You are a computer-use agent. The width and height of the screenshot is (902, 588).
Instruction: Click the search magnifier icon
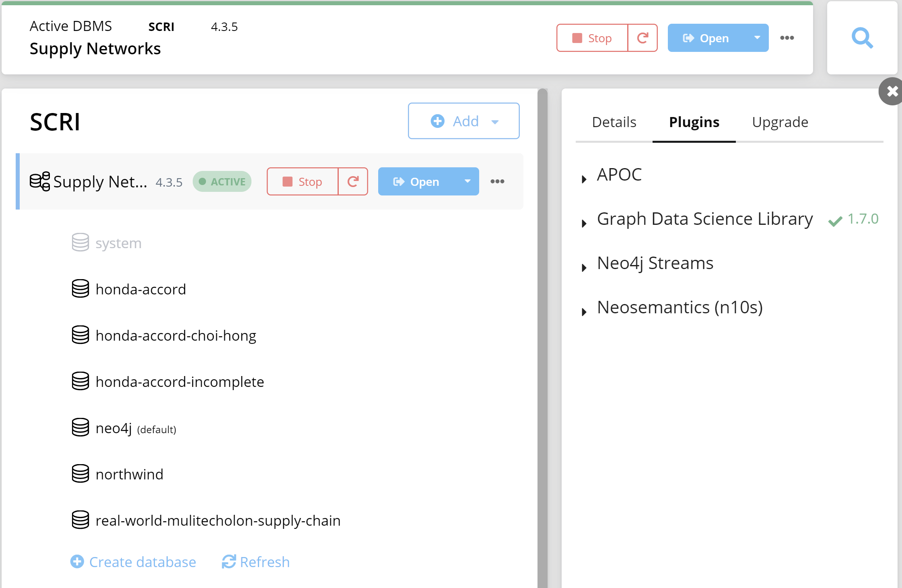coord(862,38)
